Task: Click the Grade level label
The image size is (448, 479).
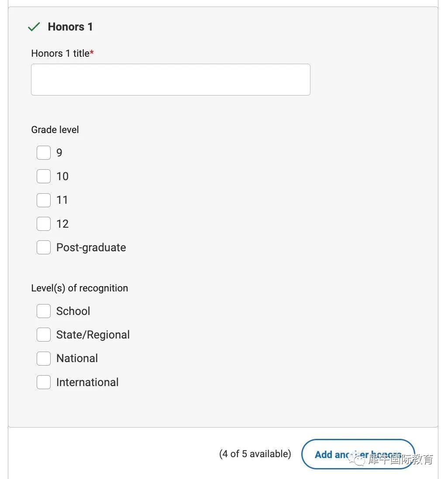Action: tap(55, 130)
